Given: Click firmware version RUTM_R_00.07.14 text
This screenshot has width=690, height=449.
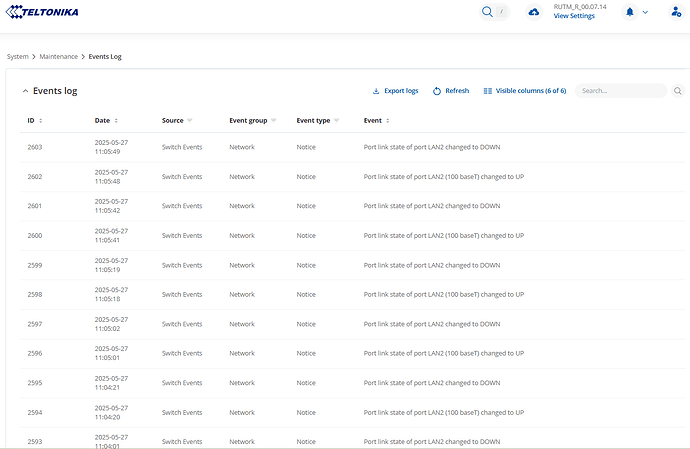Looking at the screenshot, I should point(580,7).
